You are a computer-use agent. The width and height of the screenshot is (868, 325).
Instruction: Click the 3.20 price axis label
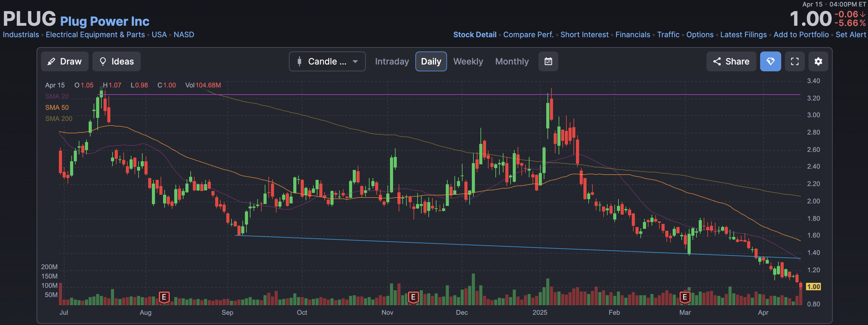coord(813,98)
